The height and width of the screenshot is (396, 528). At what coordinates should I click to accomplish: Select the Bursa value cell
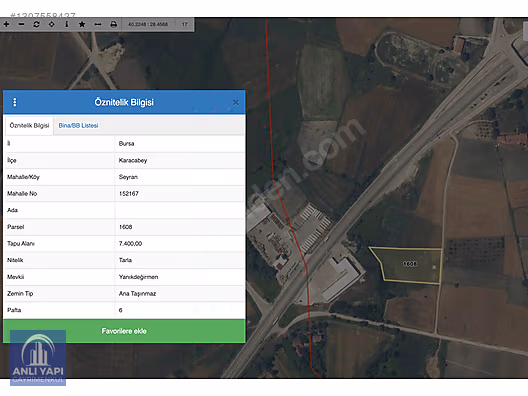point(179,143)
